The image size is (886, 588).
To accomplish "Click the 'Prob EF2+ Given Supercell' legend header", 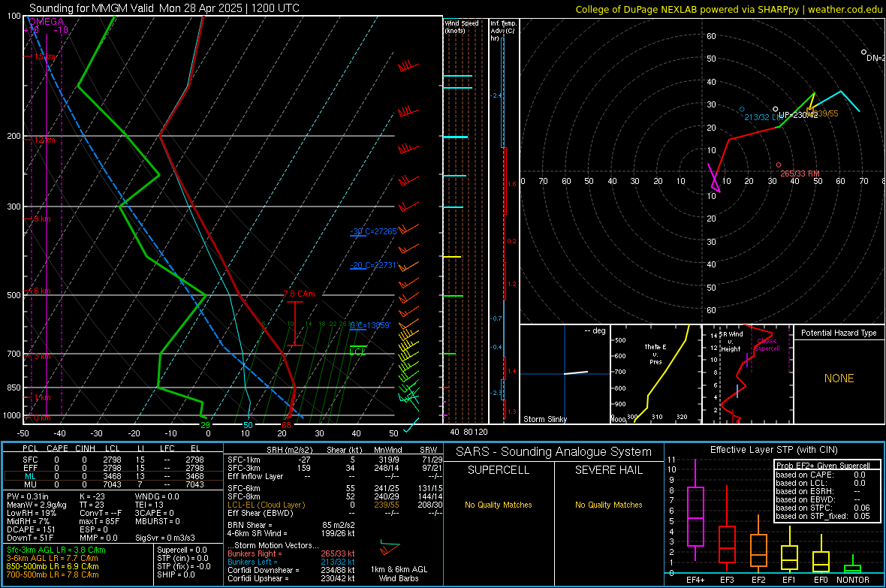I will [823, 466].
